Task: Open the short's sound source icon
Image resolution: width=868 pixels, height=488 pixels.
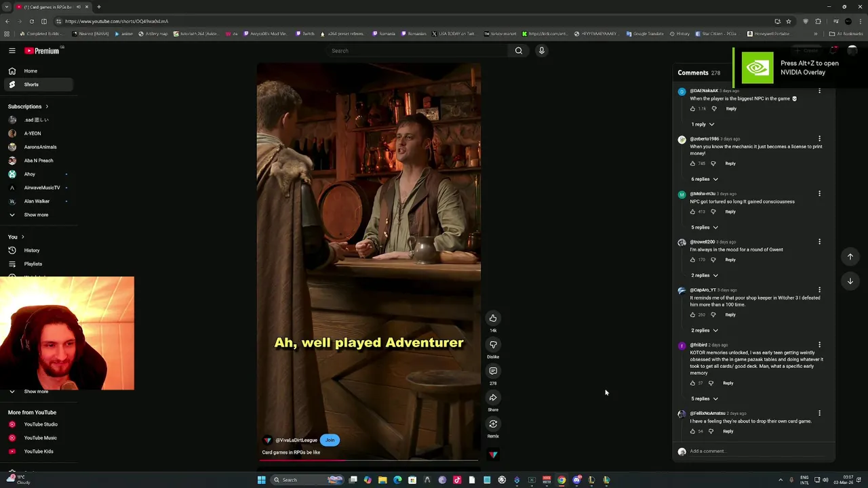Action: 493,455
